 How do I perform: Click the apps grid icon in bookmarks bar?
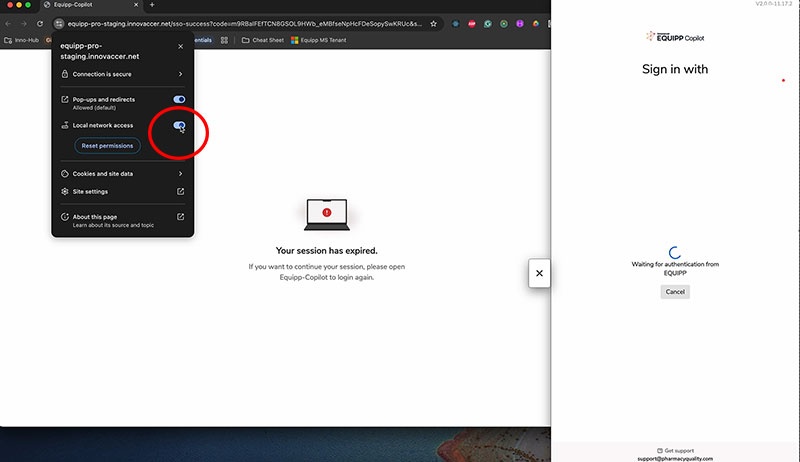point(224,40)
